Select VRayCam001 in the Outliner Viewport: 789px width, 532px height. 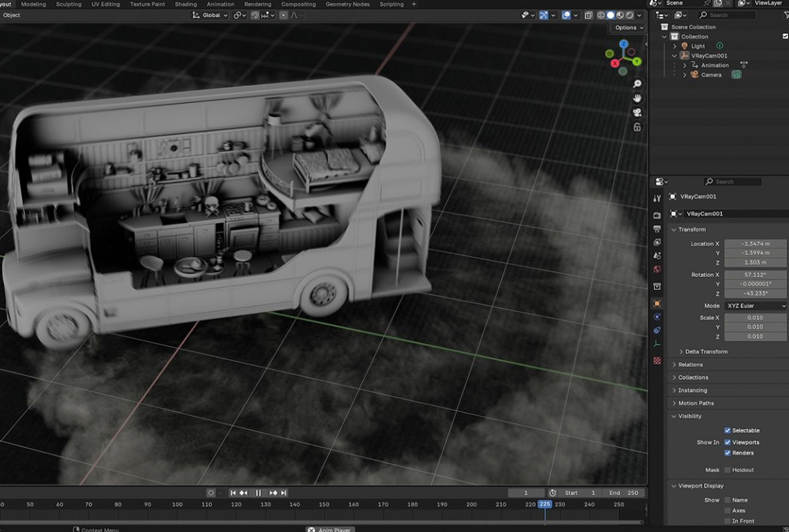708,55
